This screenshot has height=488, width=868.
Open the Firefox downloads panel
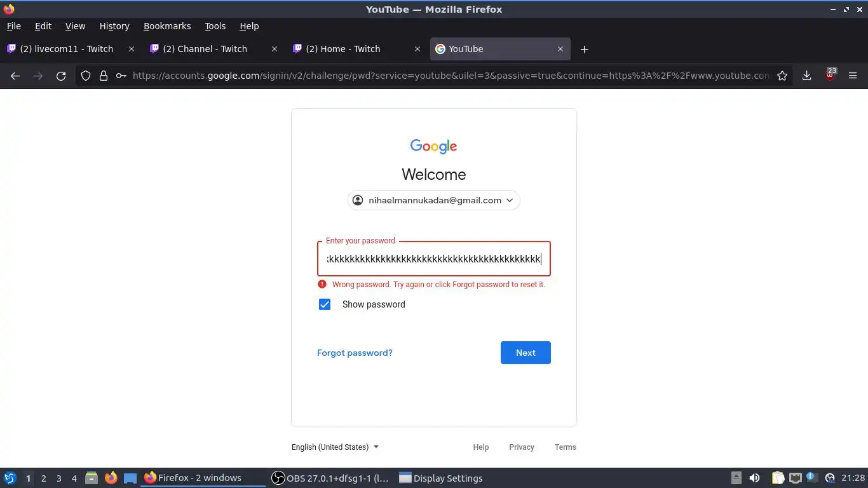tap(806, 76)
